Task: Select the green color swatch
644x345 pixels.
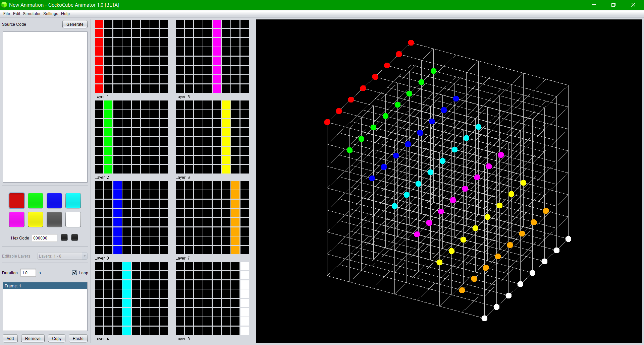Action: 35,200
